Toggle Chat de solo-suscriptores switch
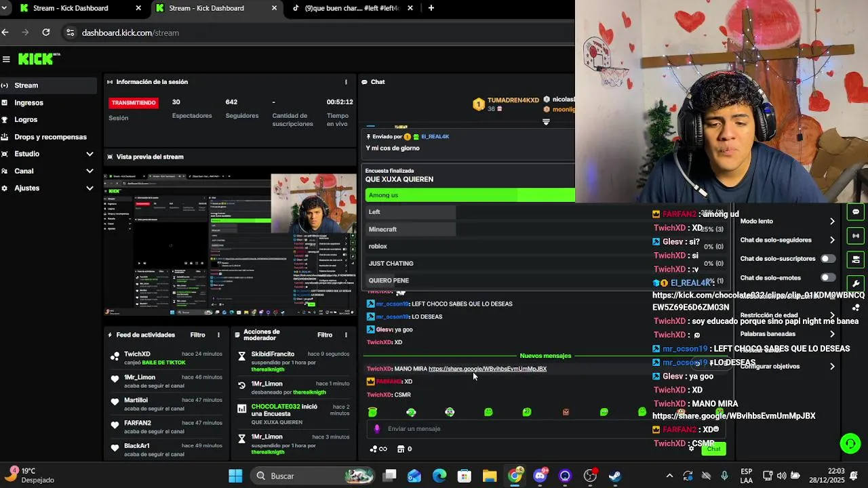Image resolution: width=868 pixels, height=488 pixels. click(x=828, y=259)
